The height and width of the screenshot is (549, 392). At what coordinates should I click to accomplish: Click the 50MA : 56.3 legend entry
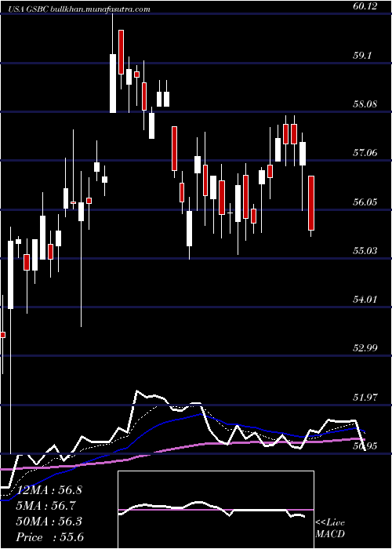[49, 522]
